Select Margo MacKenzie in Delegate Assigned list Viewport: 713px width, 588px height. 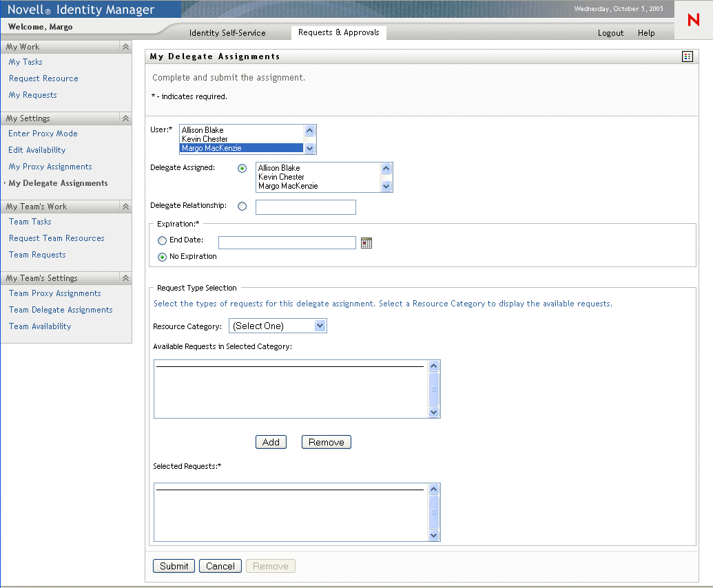click(318, 187)
